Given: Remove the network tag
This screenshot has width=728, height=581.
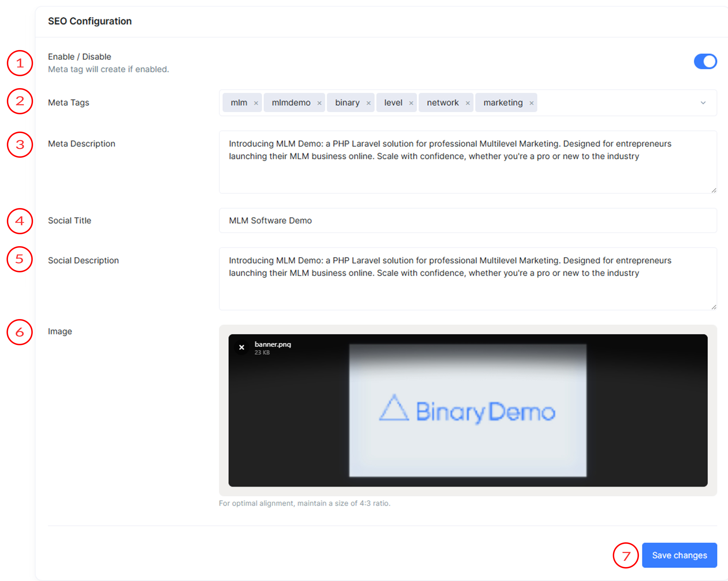Looking at the screenshot, I should coord(468,103).
